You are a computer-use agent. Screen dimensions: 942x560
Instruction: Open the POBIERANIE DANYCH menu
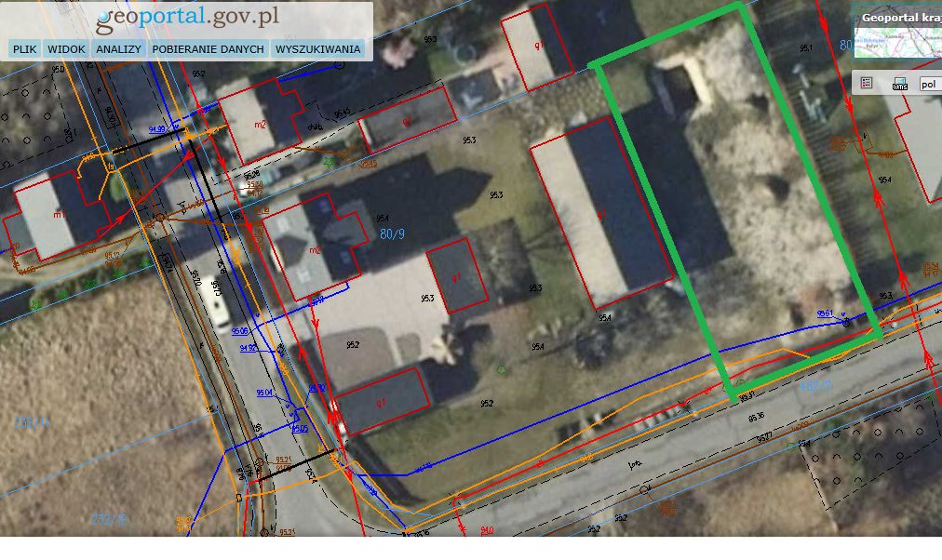(208, 49)
